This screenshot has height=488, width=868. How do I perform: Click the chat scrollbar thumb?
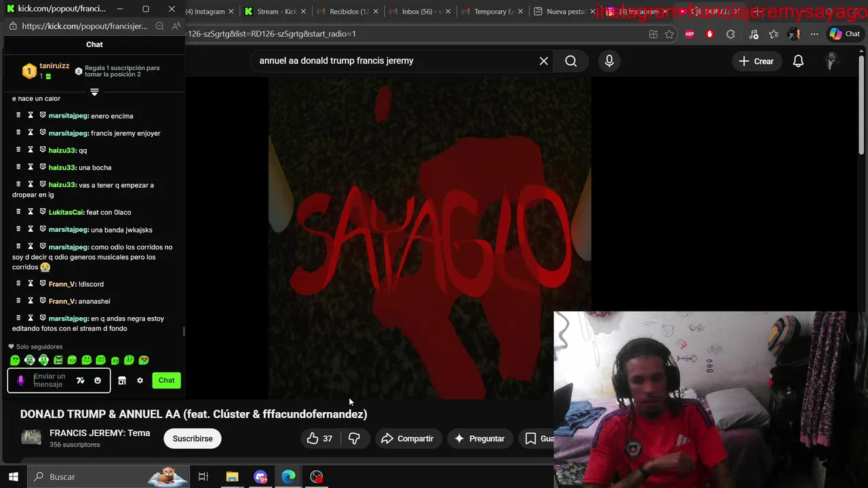click(183, 331)
